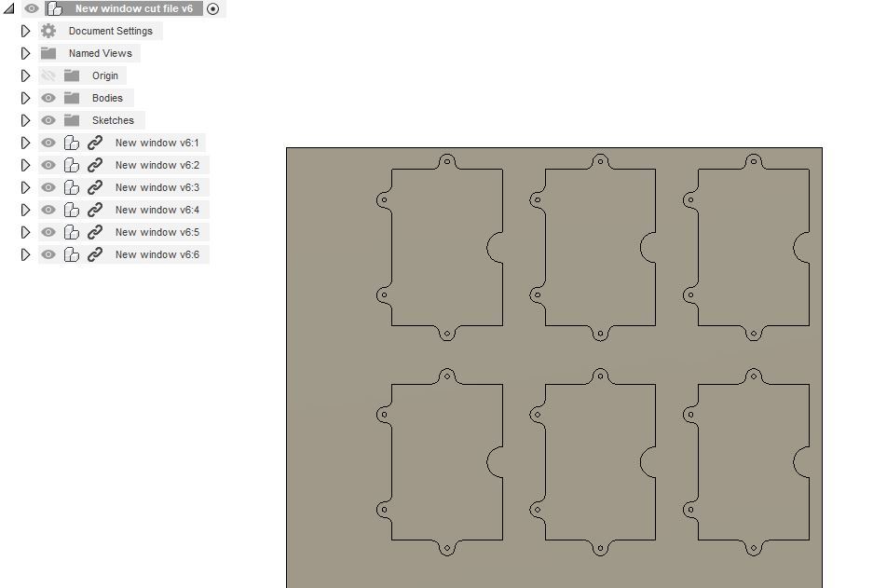Click component icon of New window v6:4
This screenshot has width=873, height=588.
tap(71, 210)
